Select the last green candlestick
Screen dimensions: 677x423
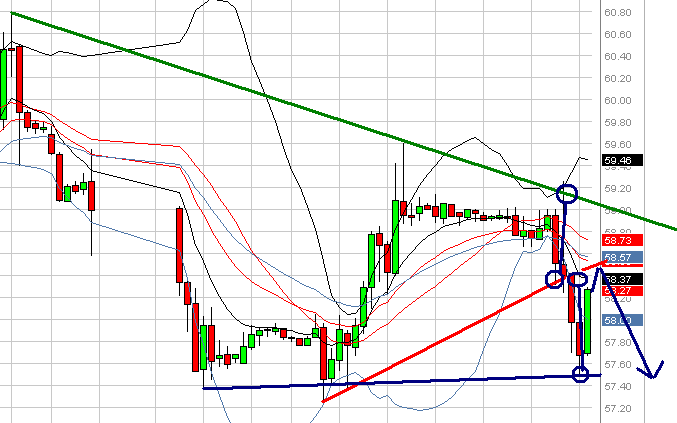pos(587,322)
